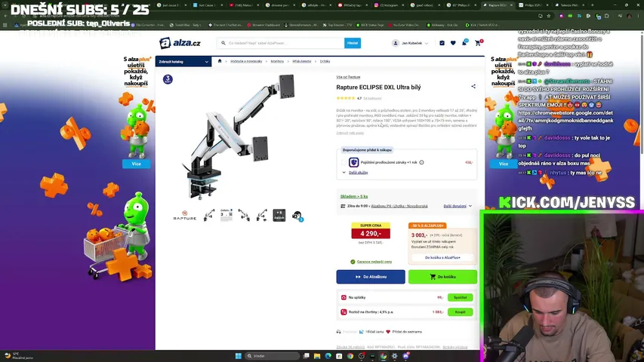Open the AlzaBox P4 Lhotka pickup link
This screenshot has width=644, height=362.
click(399, 206)
